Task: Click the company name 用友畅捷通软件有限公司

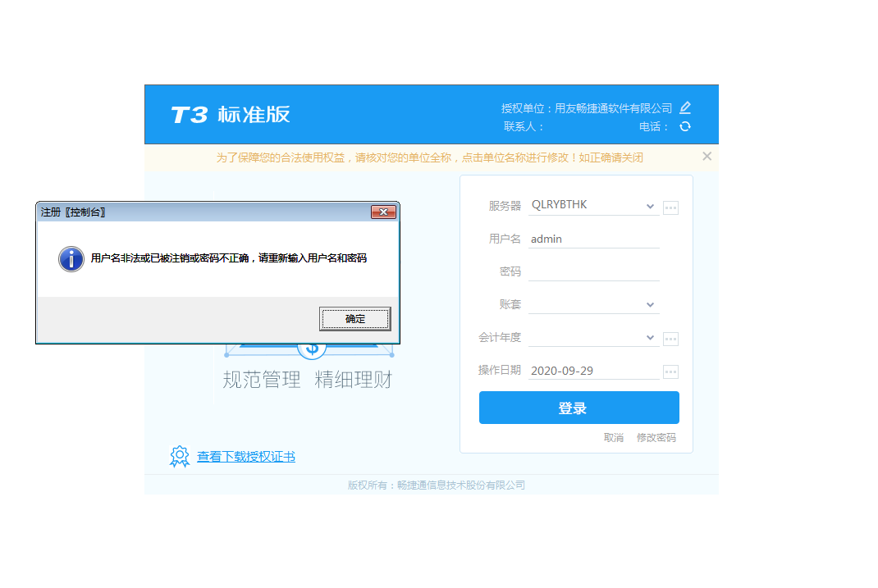Action: (613, 108)
